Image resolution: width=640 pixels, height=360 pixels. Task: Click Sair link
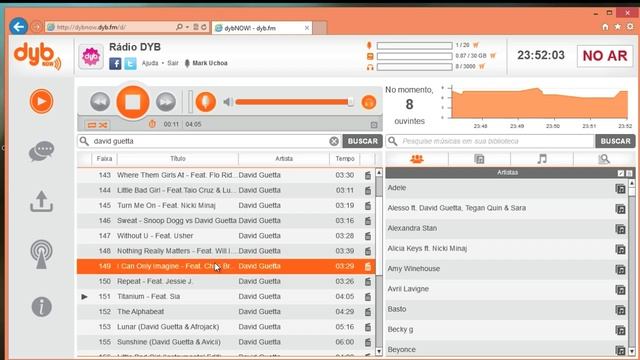point(173,63)
